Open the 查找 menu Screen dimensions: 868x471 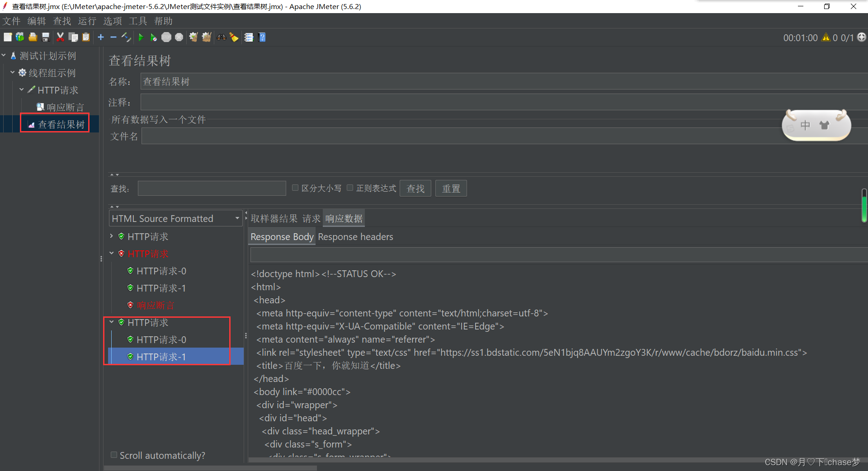coord(62,21)
